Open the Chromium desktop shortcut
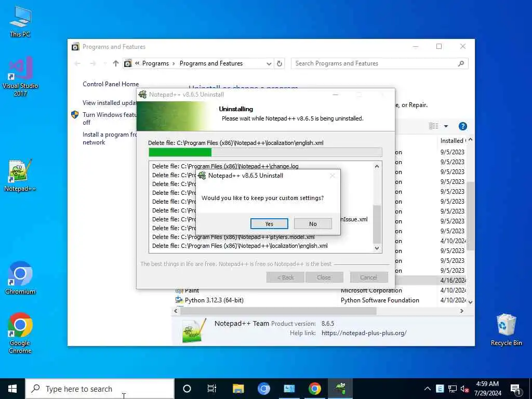Image resolution: width=532 pixels, height=399 pixels. click(x=20, y=277)
